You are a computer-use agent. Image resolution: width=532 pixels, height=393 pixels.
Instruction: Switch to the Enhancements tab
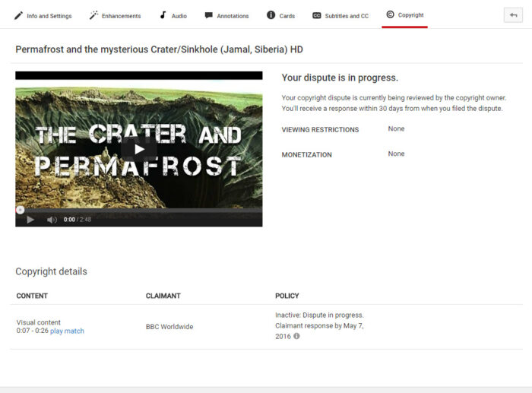tap(121, 16)
